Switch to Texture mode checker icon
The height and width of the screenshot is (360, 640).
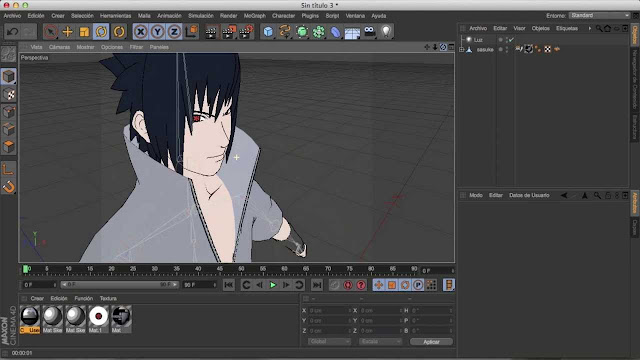click(x=9, y=94)
